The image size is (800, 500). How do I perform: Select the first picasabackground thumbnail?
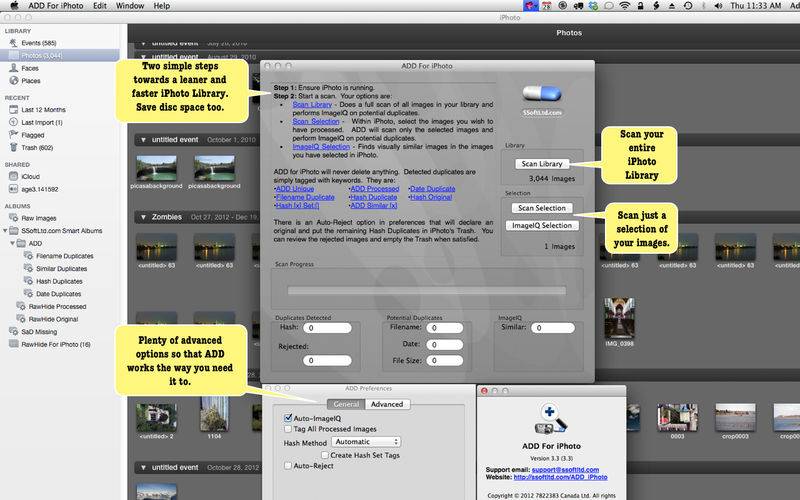[x=156, y=168]
